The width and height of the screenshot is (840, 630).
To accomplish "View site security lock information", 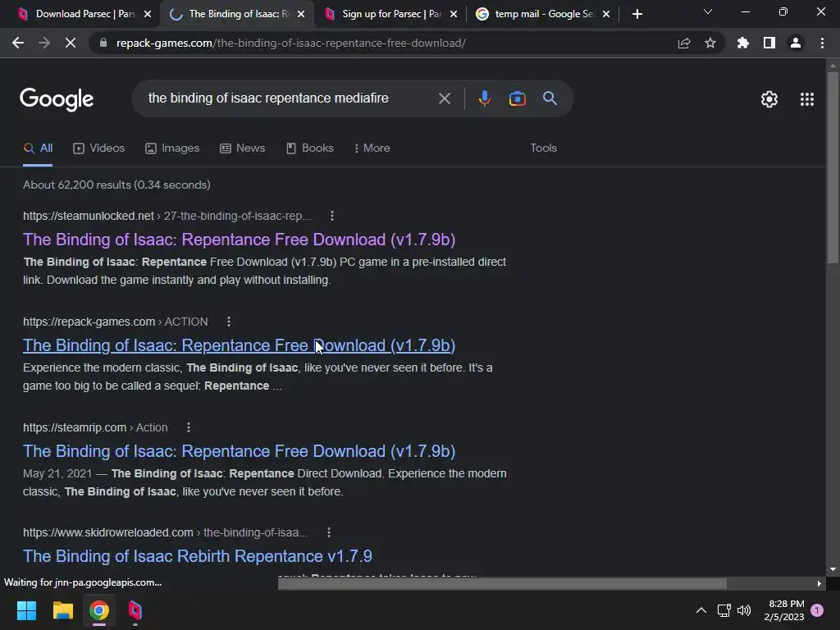I will [103, 43].
